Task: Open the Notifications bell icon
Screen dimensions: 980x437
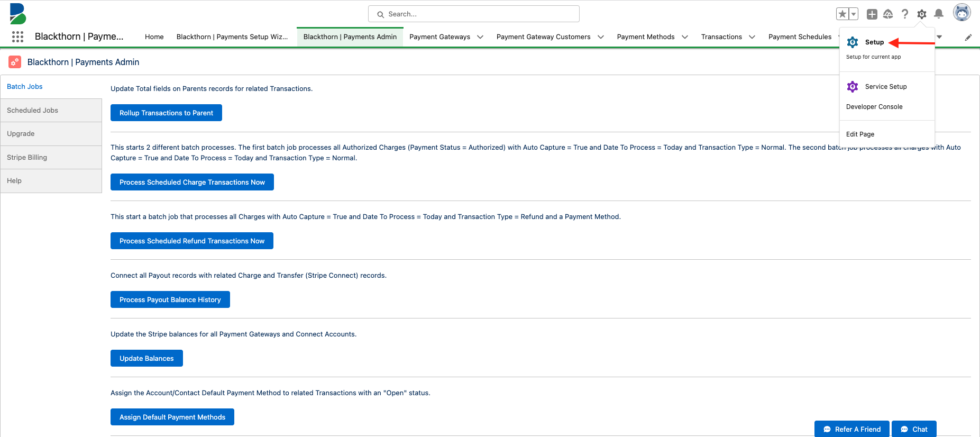Action: coord(939,14)
